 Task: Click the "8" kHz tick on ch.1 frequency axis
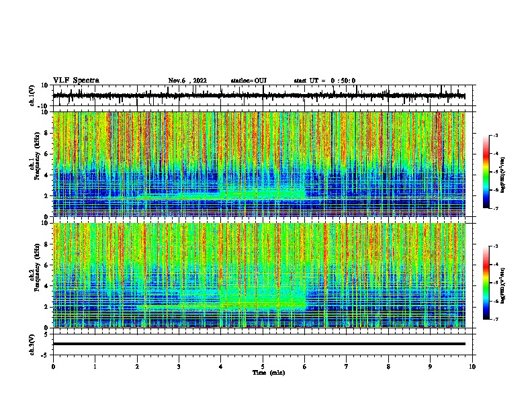pos(47,133)
